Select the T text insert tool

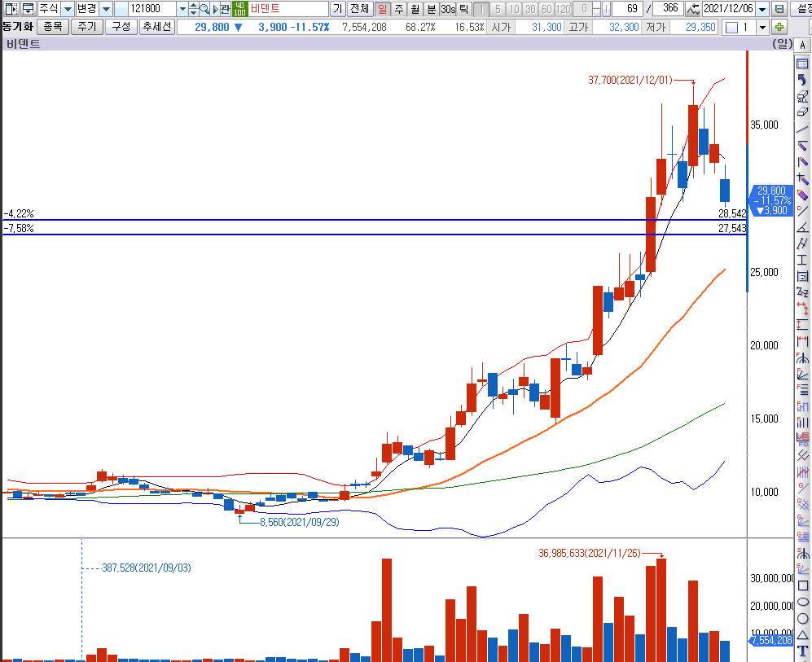point(803,651)
